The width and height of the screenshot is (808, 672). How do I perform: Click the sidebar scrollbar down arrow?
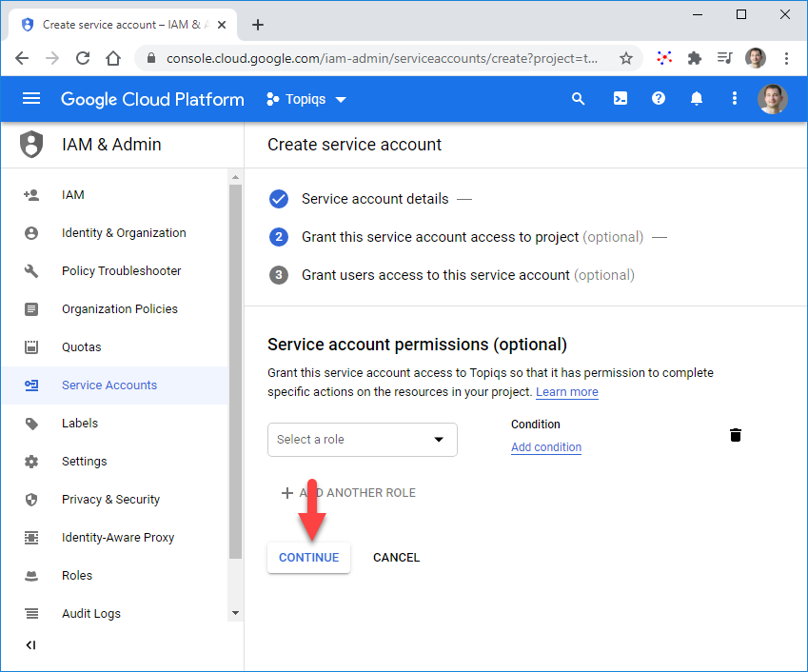coord(236,613)
